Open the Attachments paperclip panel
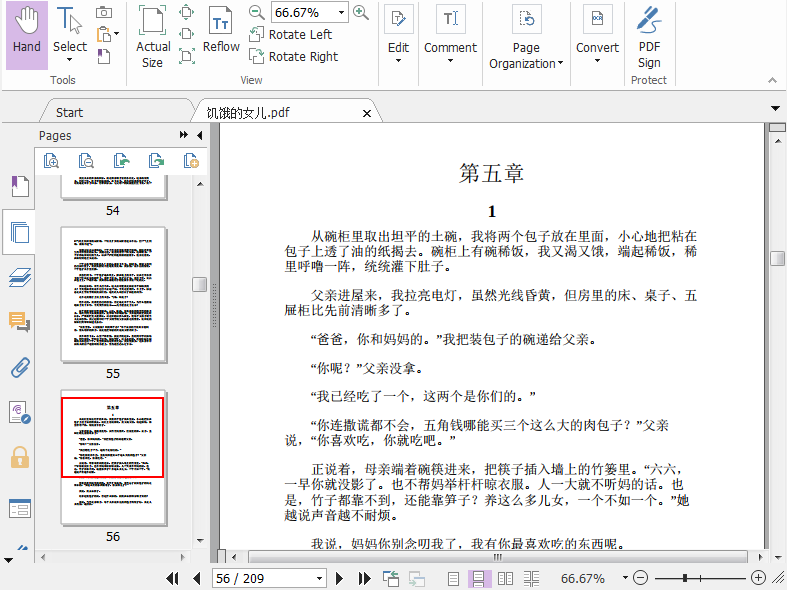787x590 pixels. (x=20, y=367)
